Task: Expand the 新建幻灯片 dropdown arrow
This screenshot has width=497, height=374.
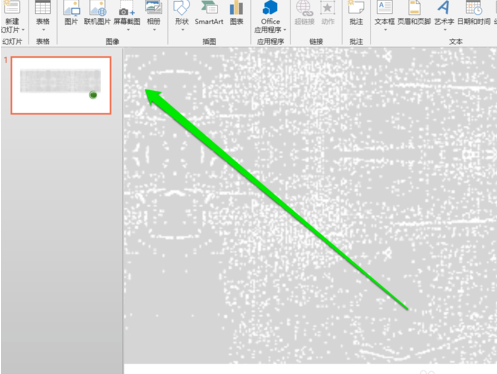Action: coord(23,30)
